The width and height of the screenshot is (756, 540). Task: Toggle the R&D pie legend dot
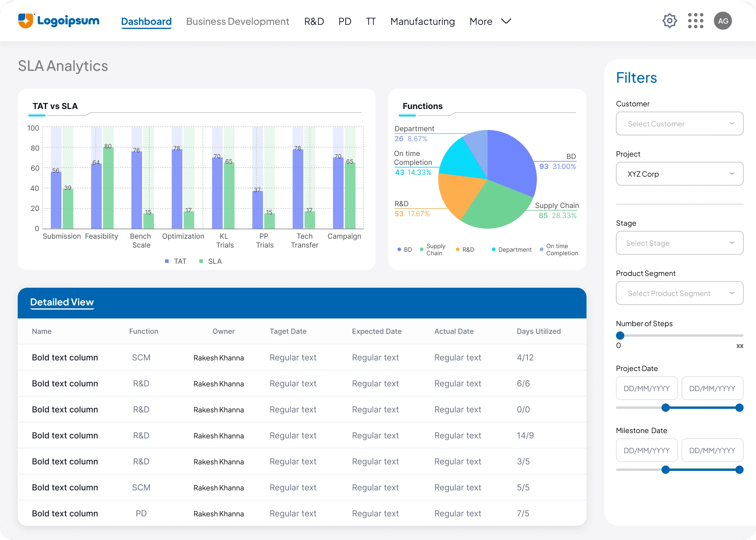[x=458, y=249]
